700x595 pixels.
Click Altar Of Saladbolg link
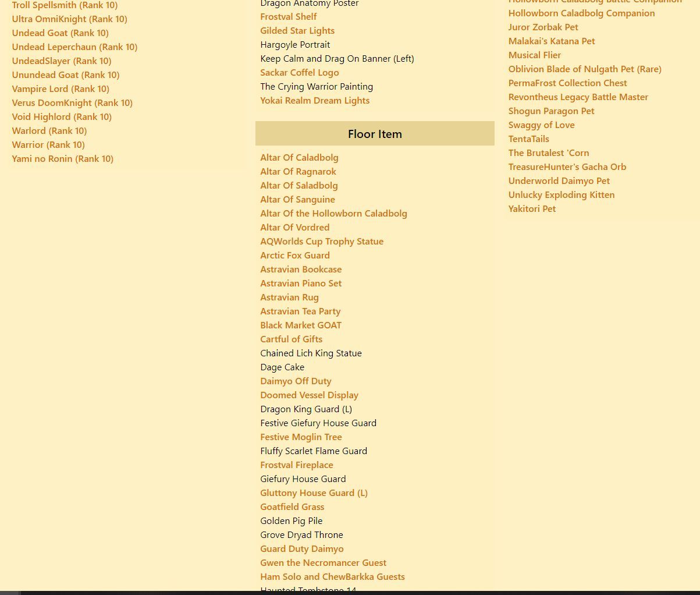tap(299, 185)
